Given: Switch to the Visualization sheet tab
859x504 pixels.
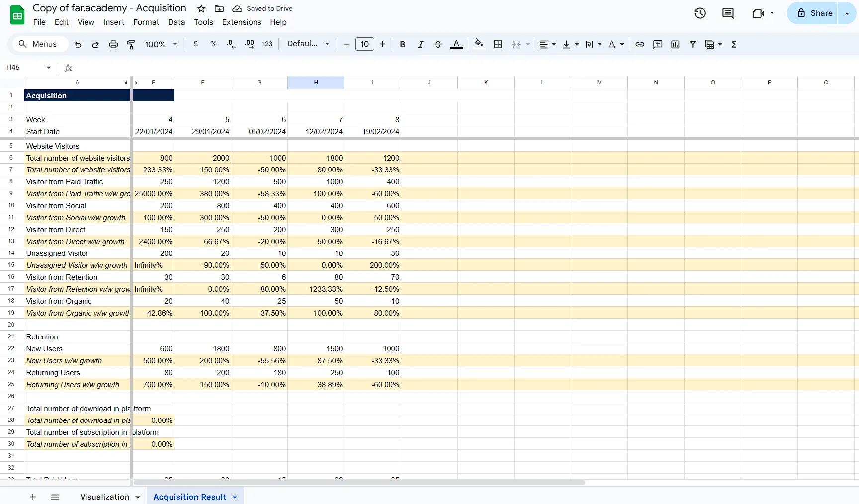Looking at the screenshot, I should coord(105,497).
